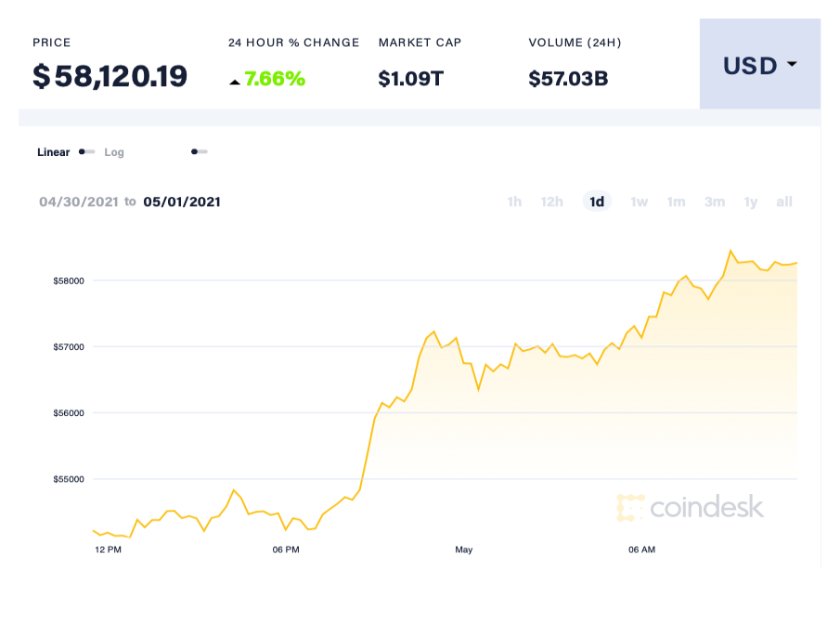Display the all-time price chart
The height and width of the screenshot is (624, 840).
[x=783, y=201]
